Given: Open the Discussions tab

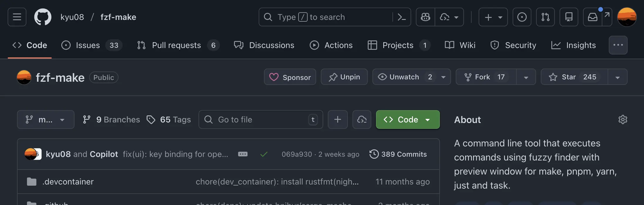Looking at the screenshot, I should click(x=264, y=45).
